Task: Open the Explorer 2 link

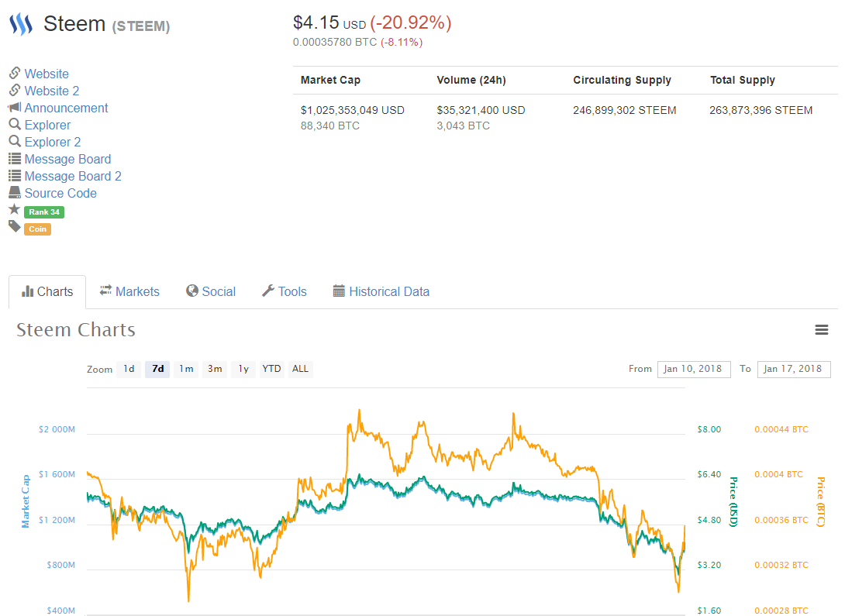Action: tap(53, 143)
